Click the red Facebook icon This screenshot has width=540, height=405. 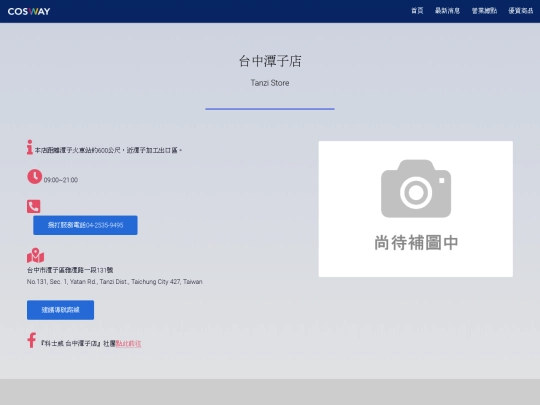coord(32,340)
